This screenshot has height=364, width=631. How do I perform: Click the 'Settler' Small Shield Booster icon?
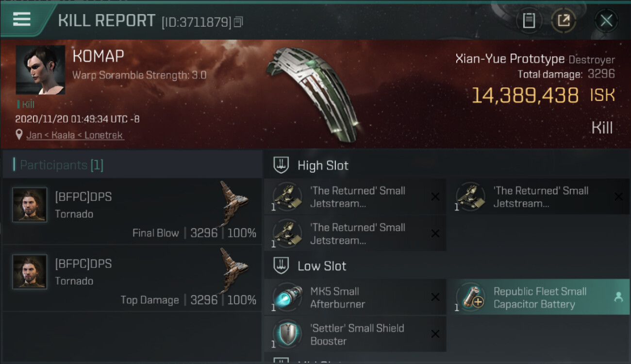(x=287, y=334)
